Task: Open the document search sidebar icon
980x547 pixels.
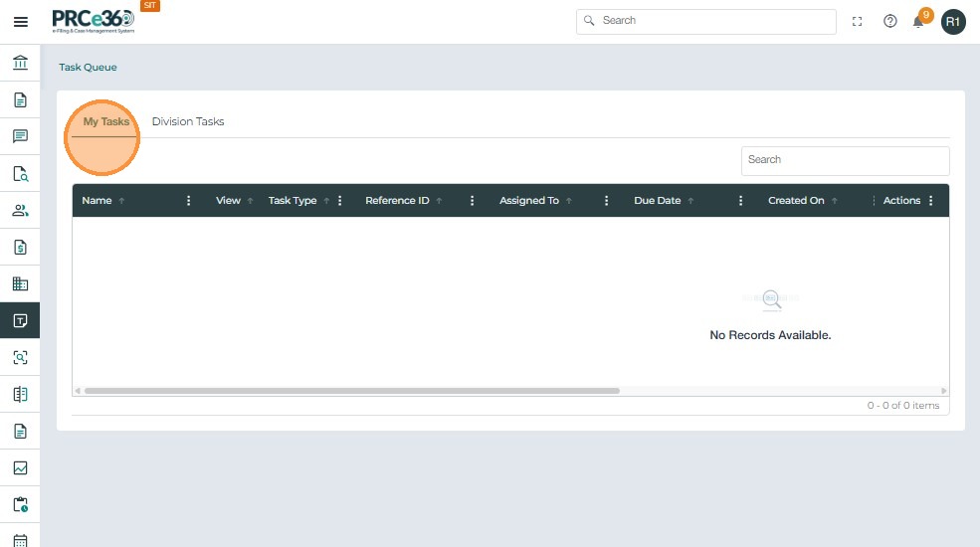Action: coord(20,174)
